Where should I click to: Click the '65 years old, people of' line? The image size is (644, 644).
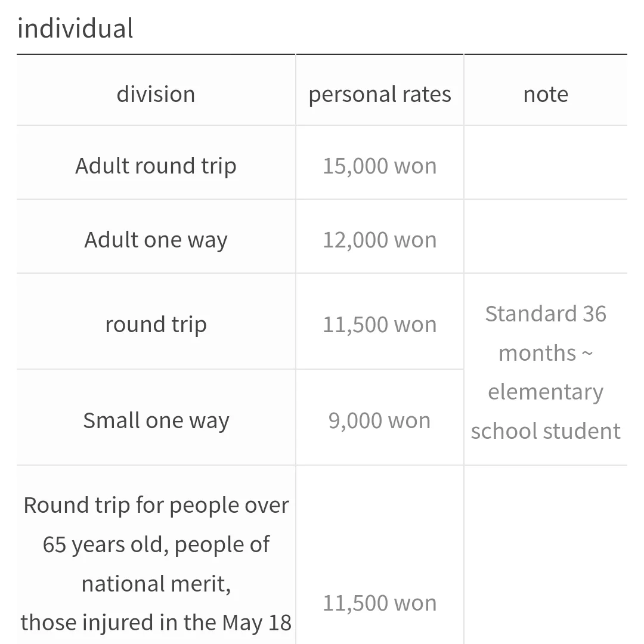tap(156, 544)
